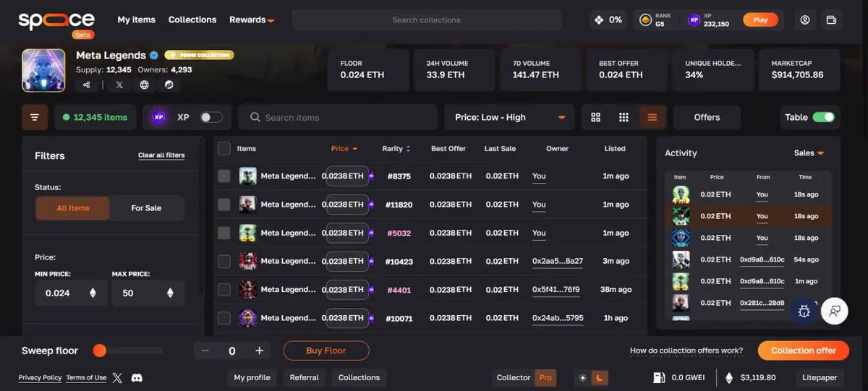Click the verified badge next to Meta Legends

pos(153,56)
